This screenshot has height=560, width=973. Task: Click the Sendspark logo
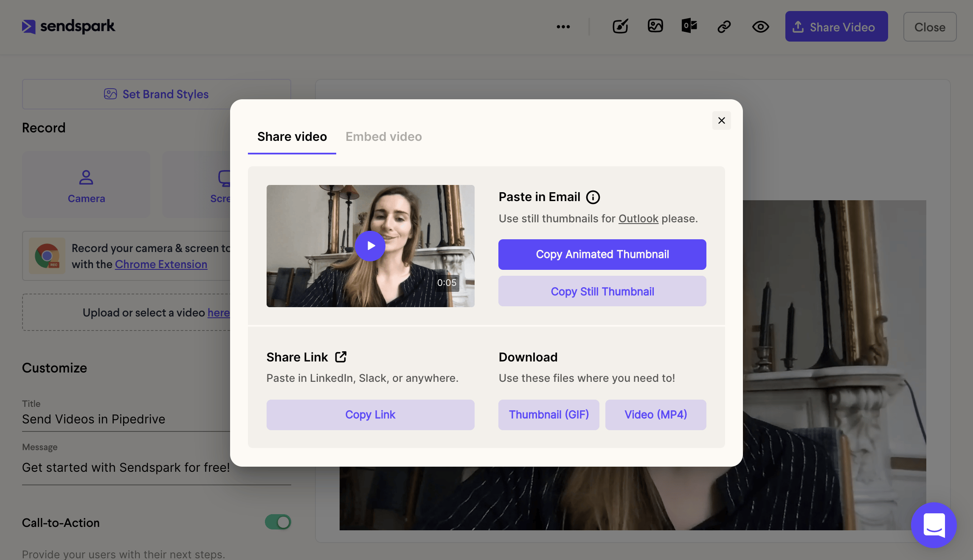(x=69, y=26)
